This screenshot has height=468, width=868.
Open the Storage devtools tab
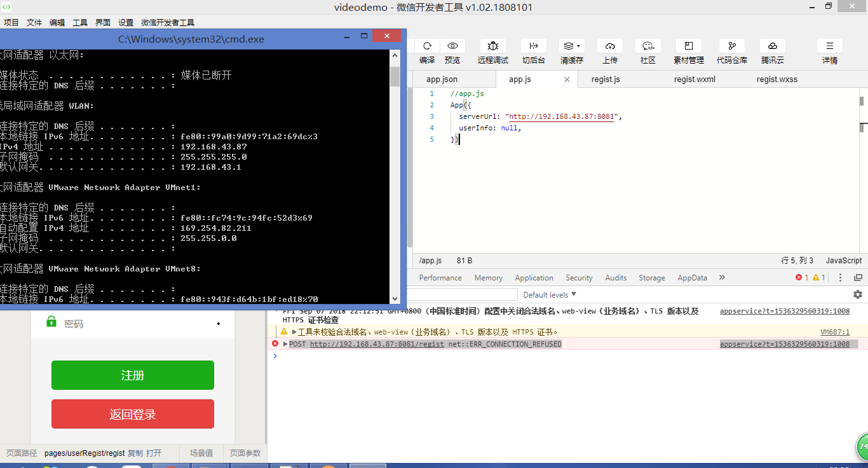click(x=652, y=278)
